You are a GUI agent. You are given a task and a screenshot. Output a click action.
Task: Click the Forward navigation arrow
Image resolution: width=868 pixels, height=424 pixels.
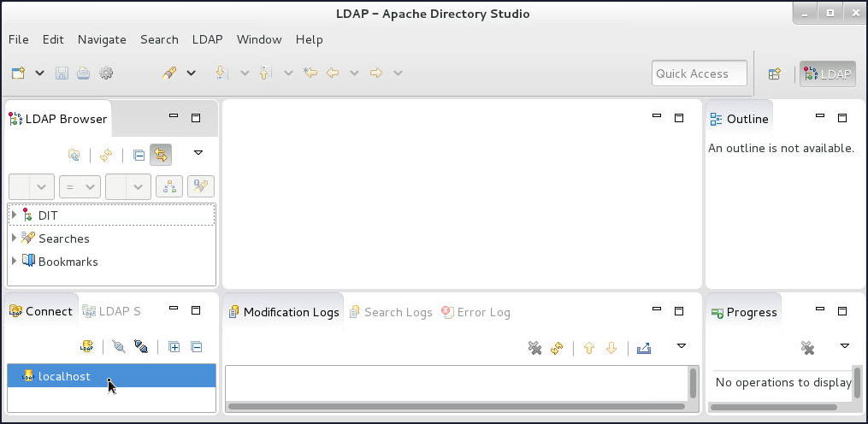376,73
